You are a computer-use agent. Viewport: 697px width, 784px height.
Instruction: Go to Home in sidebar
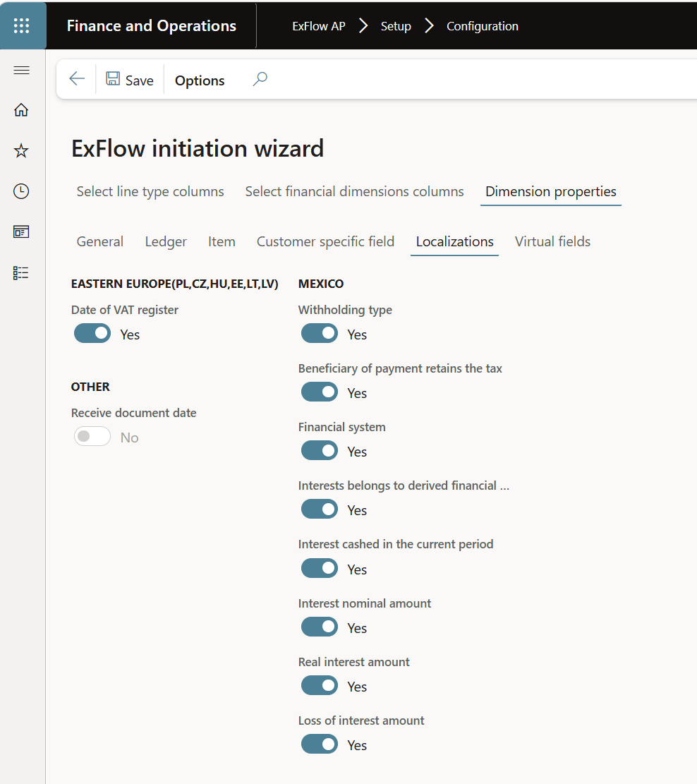(x=21, y=109)
